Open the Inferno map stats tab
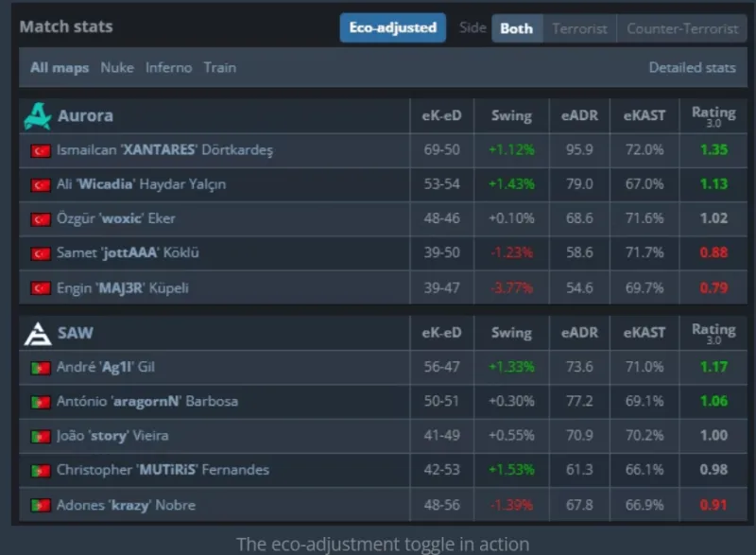756x555 pixels. (168, 68)
